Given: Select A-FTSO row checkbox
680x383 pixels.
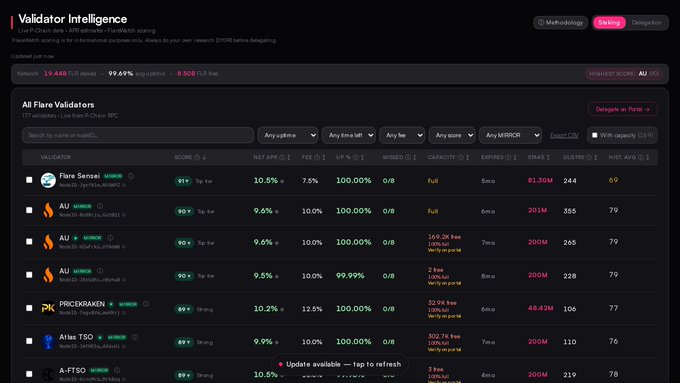Looking at the screenshot, I should [x=29, y=374].
